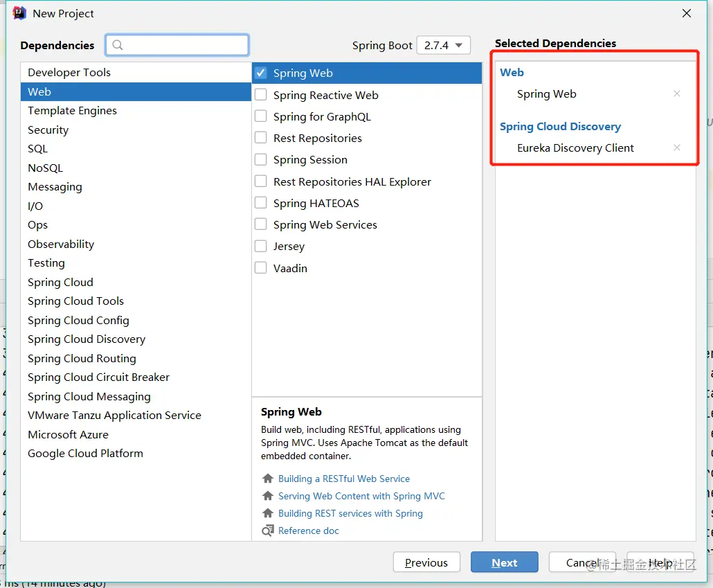Viewport: 713px width, 588px height.
Task: Open the Spring Boot version dropdown
Action: (443, 46)
